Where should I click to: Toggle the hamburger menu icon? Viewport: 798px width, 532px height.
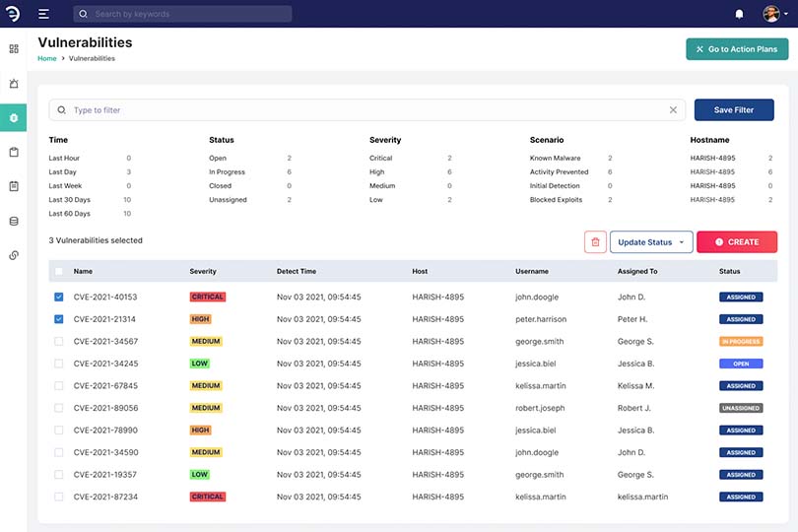(x=43, y=14)
